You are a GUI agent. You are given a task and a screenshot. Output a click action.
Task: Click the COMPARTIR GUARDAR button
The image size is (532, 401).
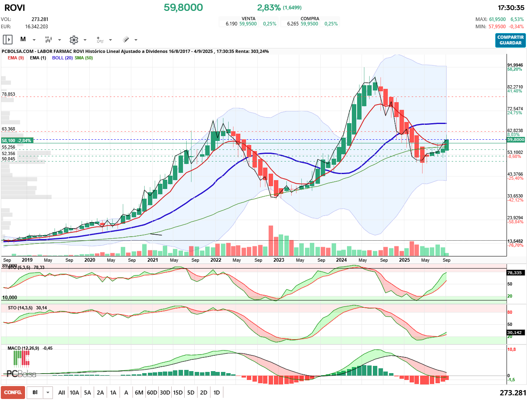coord(511,40)
